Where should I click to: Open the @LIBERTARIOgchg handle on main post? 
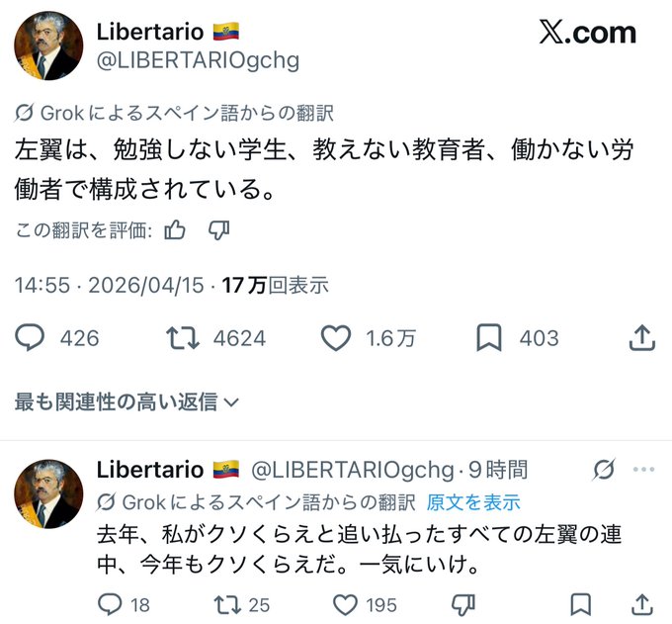(x=198, y=61)
